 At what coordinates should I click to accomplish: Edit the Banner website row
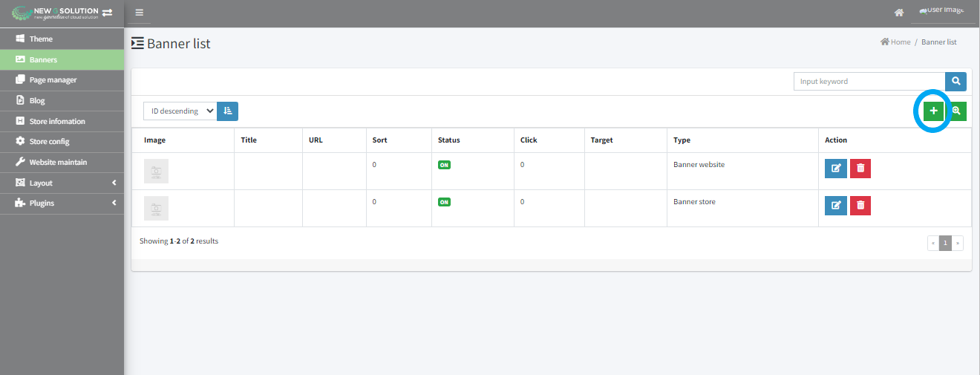click(835, 168)
